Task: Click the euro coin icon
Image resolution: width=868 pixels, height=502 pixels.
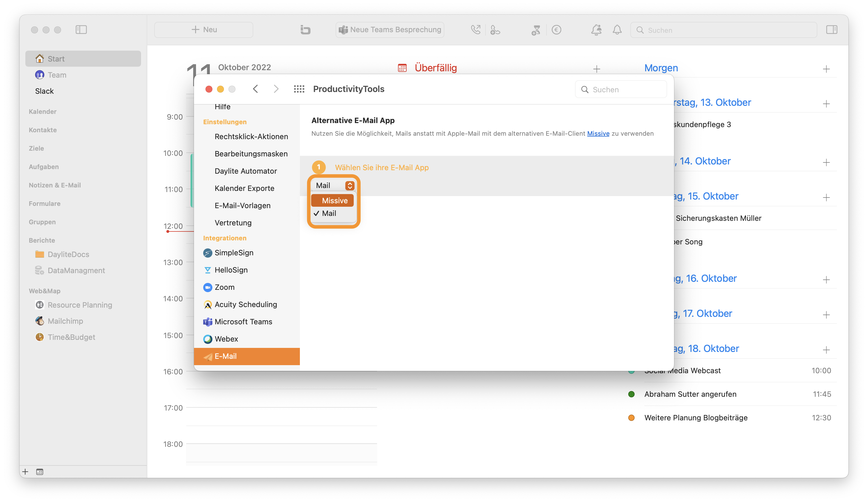Action: tap(556, 30)
